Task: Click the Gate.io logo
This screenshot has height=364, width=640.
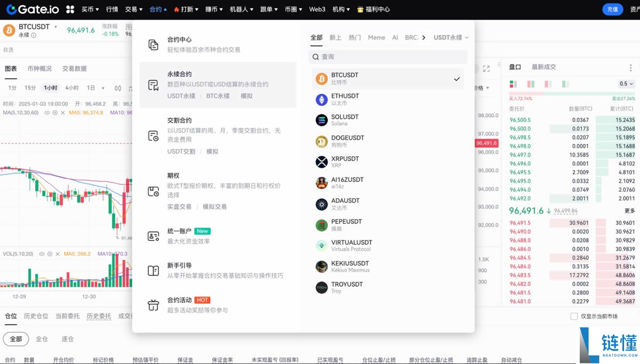Action: (33, 9)
